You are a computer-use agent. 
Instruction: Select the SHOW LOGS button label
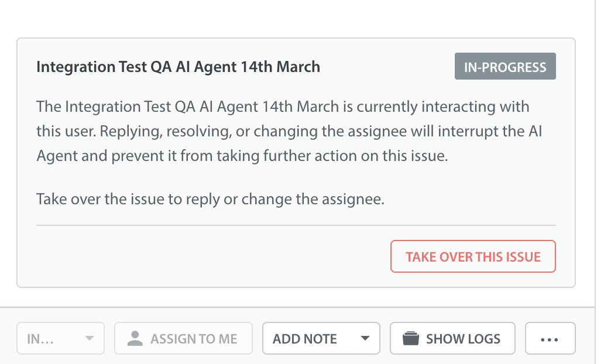click(x=463, y=338)
